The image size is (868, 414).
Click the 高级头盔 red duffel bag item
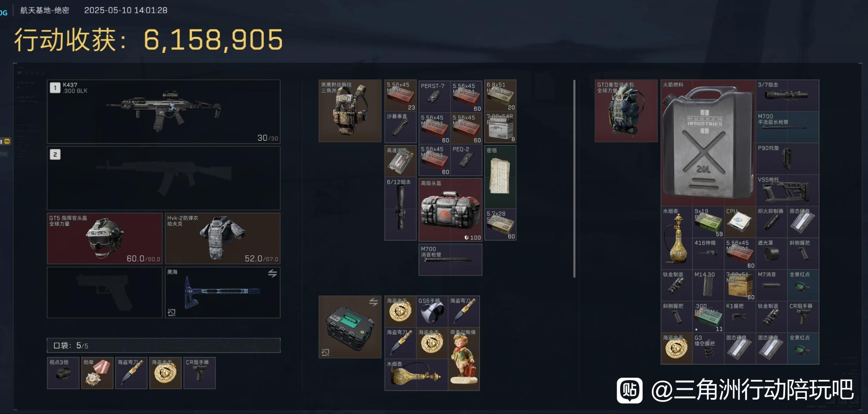point(450,210)
